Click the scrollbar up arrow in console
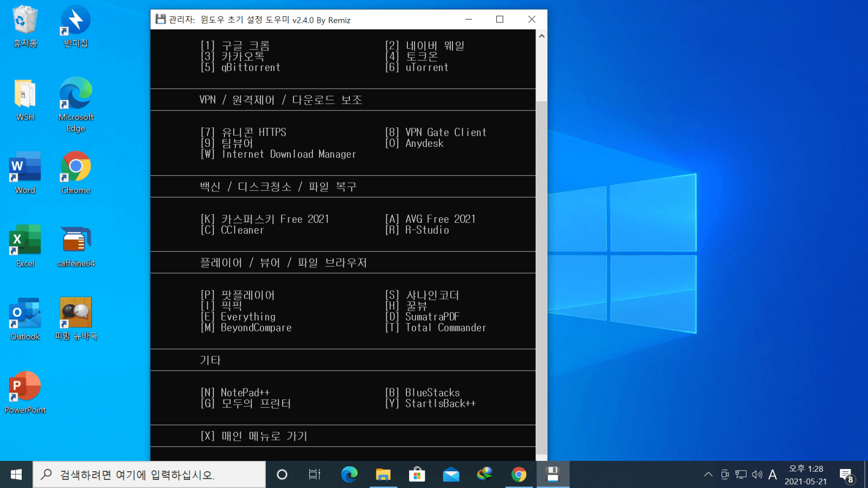This screenshot has height=488, width=868. (x=541, y=36)
